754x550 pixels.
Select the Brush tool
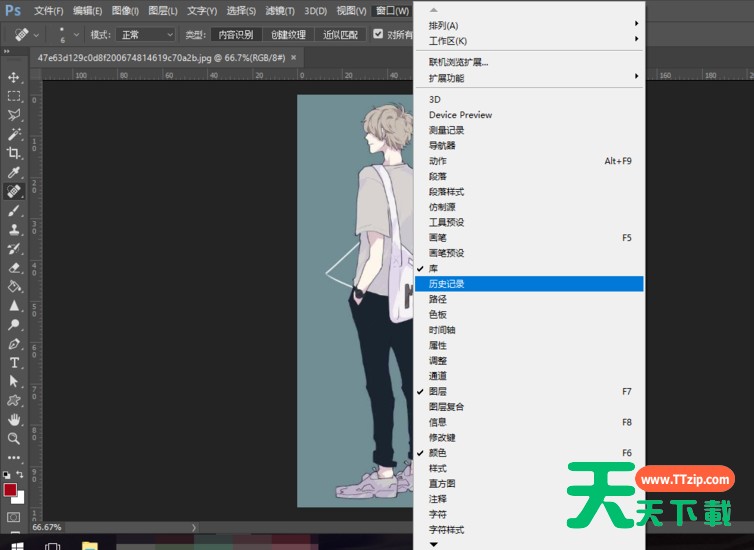[x=14, y=211]
